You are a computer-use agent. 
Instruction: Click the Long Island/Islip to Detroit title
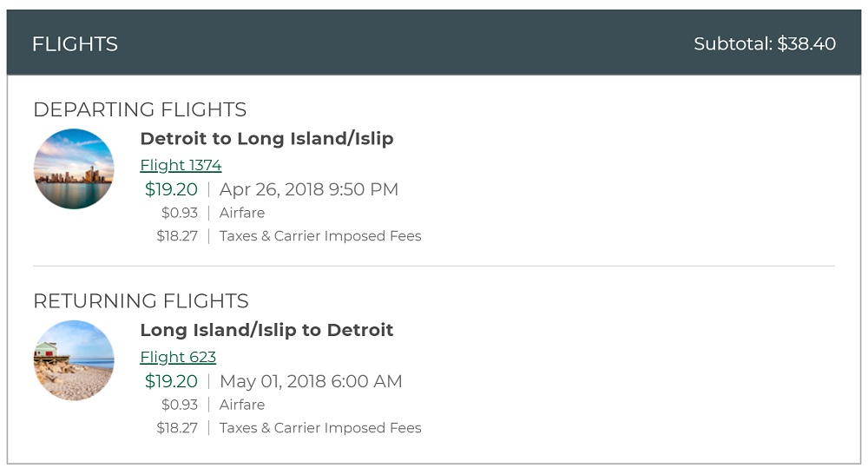tap(266, 330)
